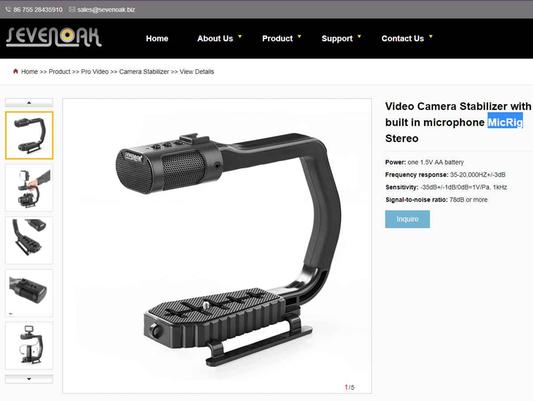Click the home icon in breadcrumb
Screen dimensions: 533x401
15,71
